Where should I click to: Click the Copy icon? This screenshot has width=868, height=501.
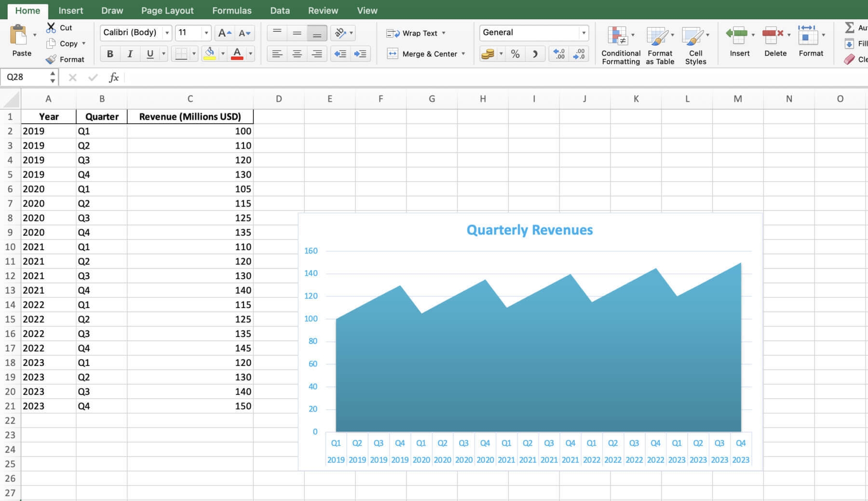coord(52,43)
